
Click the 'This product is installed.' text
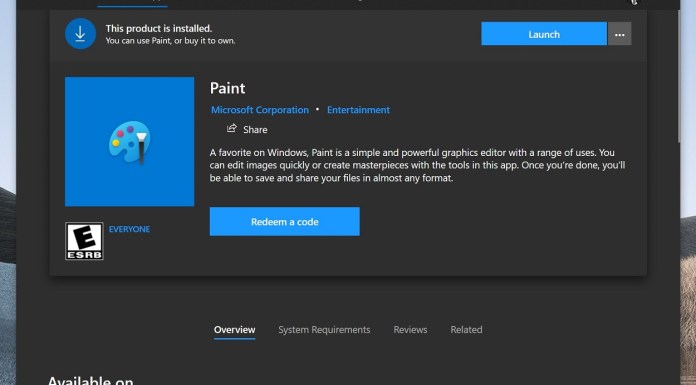click(x=159, y=28)
